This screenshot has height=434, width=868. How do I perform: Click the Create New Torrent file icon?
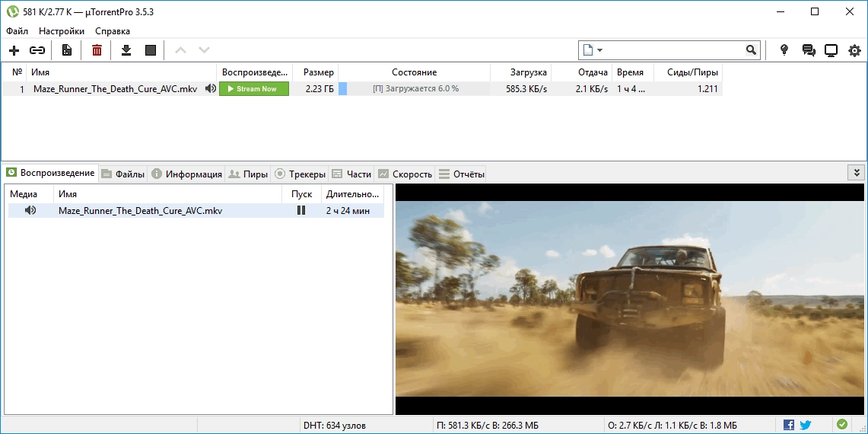(67, 50)
